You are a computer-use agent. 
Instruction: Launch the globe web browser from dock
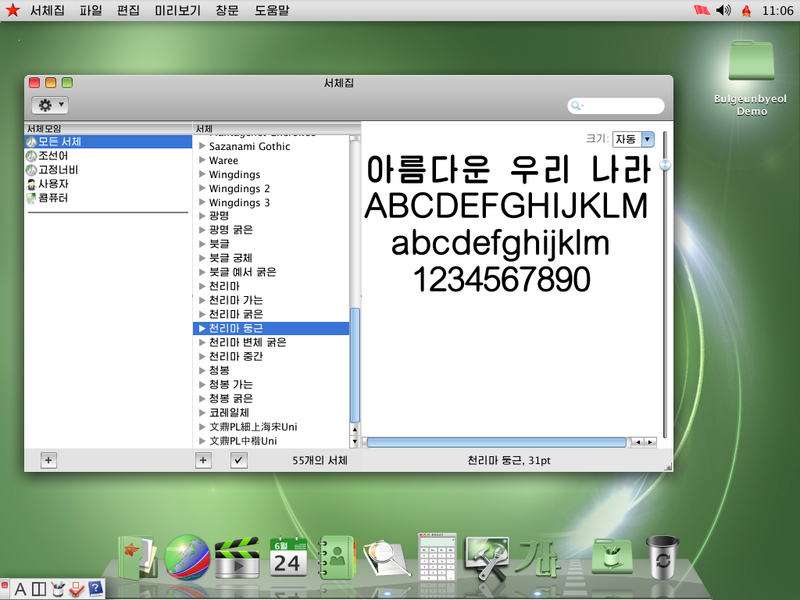(x=187, y=558)
